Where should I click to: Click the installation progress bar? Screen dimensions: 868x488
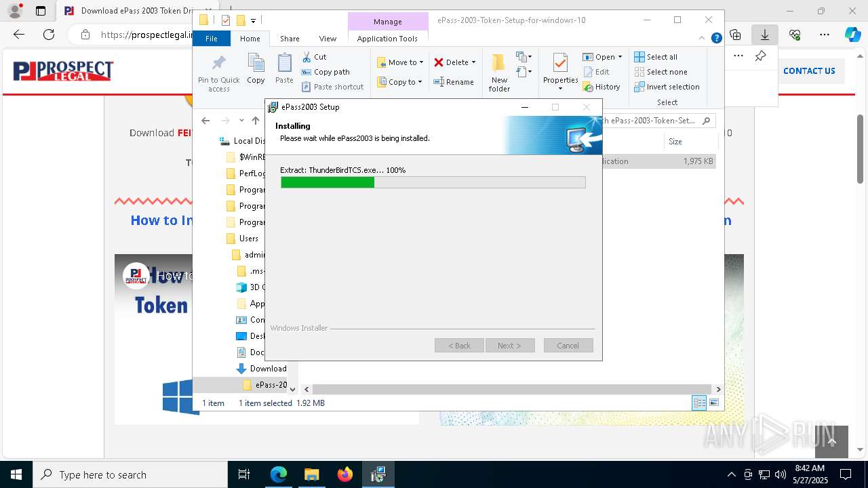pyautogui.click(x=433, y=182)
